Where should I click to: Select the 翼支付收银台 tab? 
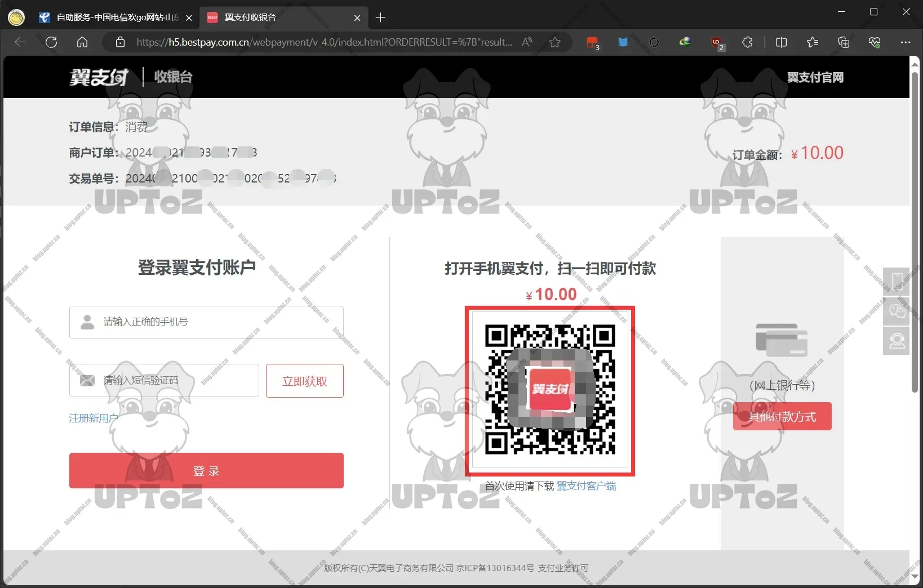[x=283, y=17]
